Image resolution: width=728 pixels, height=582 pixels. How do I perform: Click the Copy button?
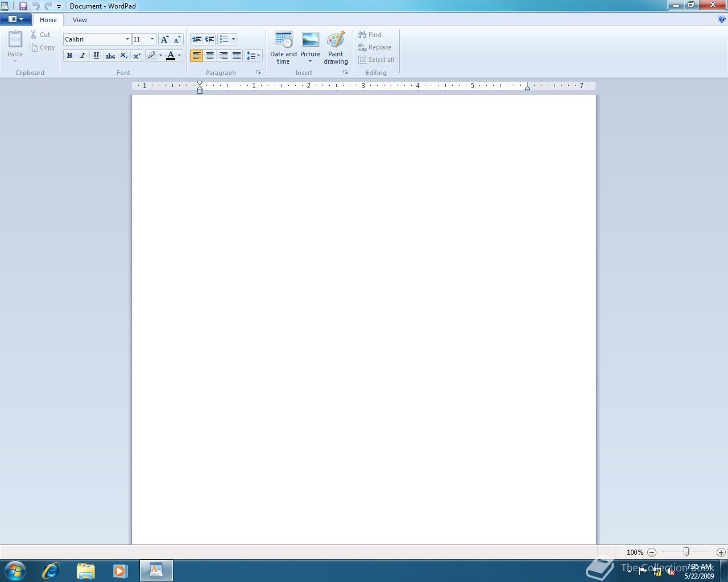click(43, 47)
